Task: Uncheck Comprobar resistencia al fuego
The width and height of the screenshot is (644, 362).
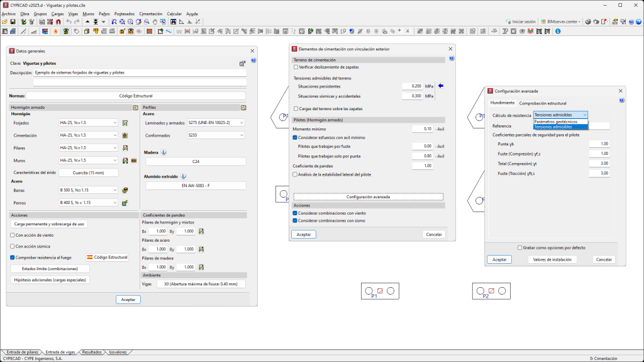Action: [x=13, y=257]
